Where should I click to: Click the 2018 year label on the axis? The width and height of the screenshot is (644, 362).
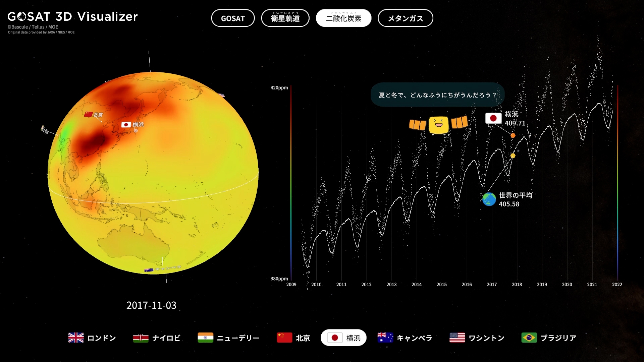coord(517,285)
